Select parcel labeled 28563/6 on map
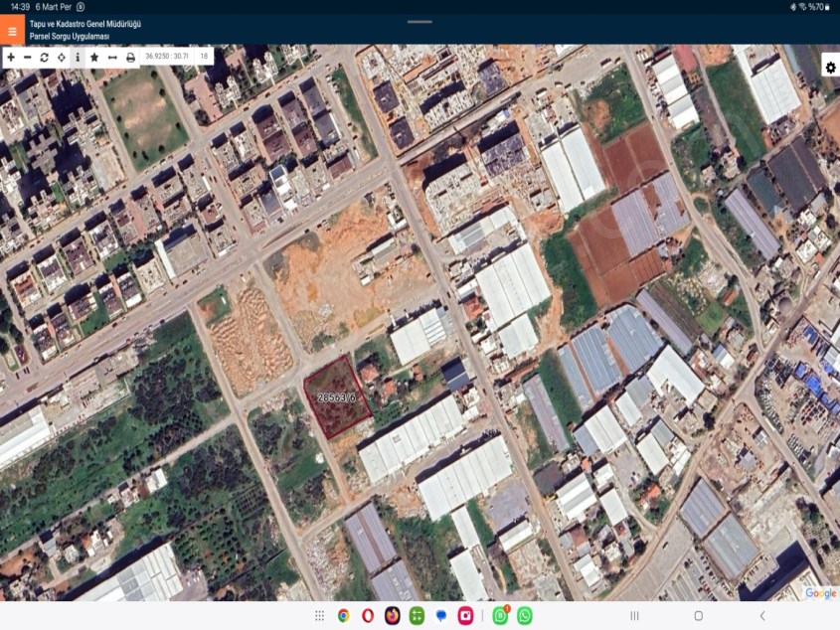Viewport: 840px width, 630px height. (x=335, y=397)
